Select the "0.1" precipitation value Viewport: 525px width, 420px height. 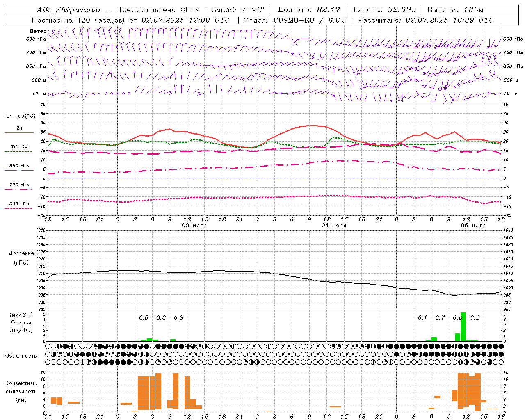click(422, 318)
